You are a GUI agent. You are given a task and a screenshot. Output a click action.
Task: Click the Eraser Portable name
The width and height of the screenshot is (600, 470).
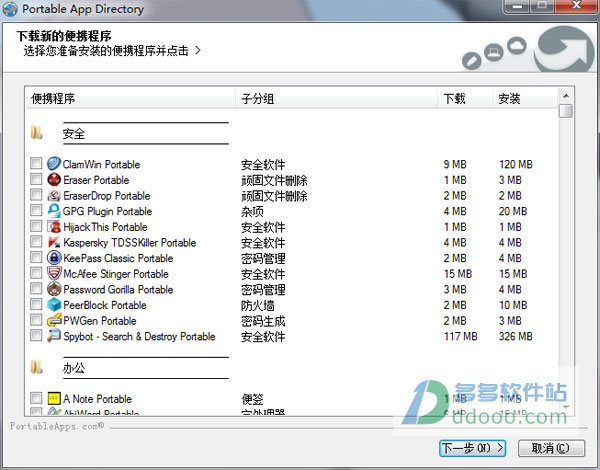click(x=96, y=180)
